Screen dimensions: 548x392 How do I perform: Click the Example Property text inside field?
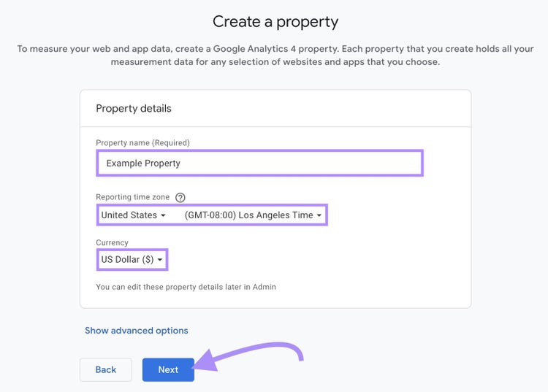[x=143, y=164]
